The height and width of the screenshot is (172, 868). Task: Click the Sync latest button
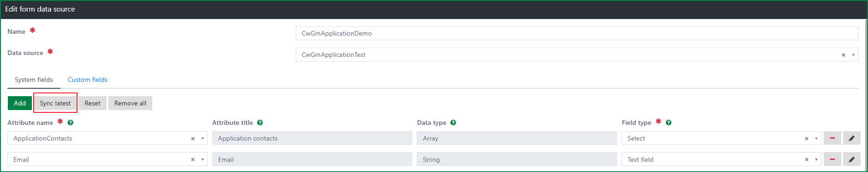[55, 103]
